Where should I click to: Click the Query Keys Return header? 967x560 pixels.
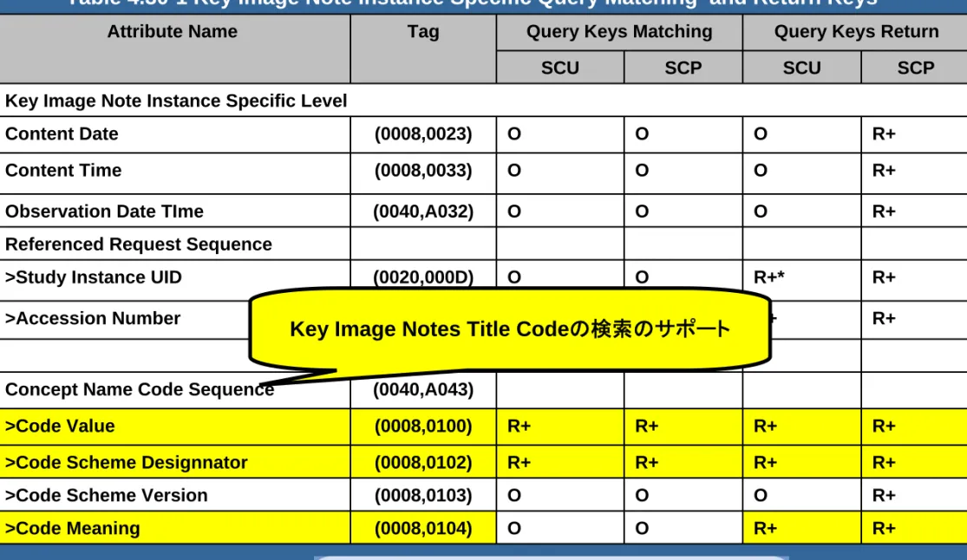[x=856, y=31]
